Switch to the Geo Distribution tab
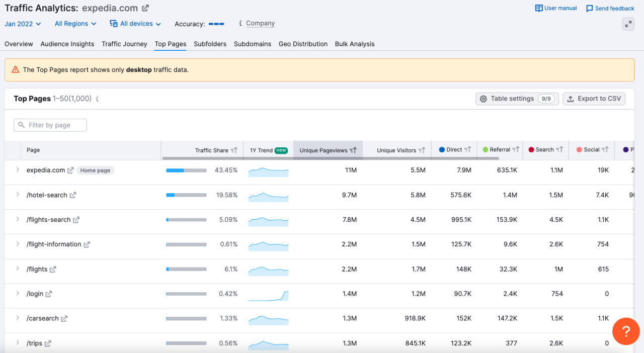This screenshot has width=644, height=353. pyautogui.click(x=303, y=44)
